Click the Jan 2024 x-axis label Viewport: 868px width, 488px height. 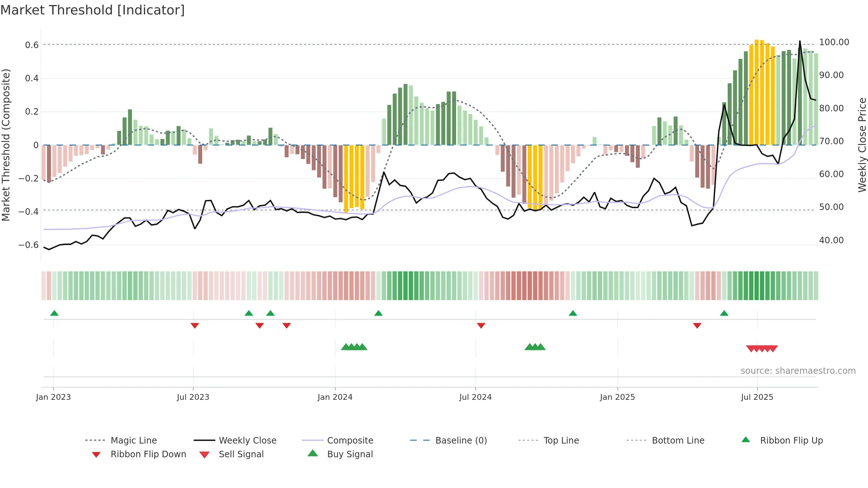point(335,397)
